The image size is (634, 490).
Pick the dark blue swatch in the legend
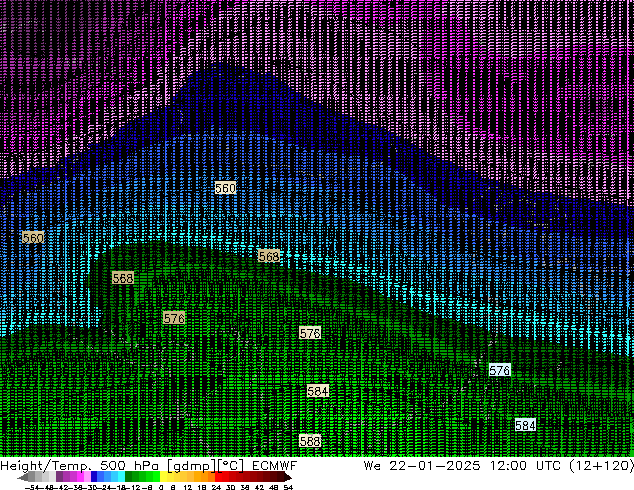pos(94,477)
